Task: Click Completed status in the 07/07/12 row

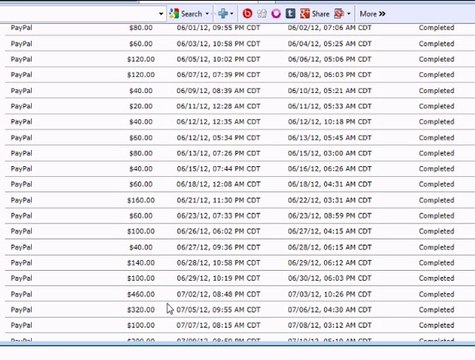Action: coord(436,325)
